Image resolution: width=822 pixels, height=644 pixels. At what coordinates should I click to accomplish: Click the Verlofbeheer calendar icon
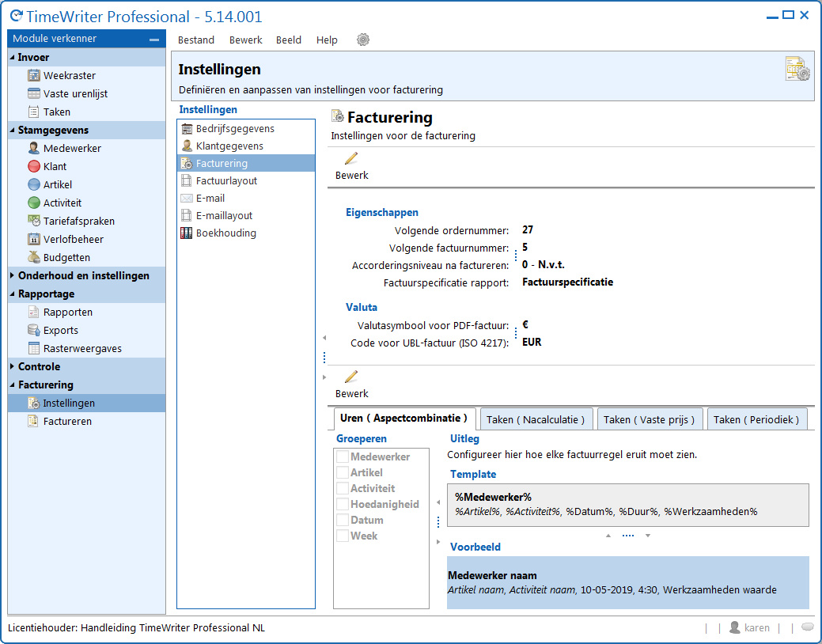pyautogui.click(x=33, y=239)
